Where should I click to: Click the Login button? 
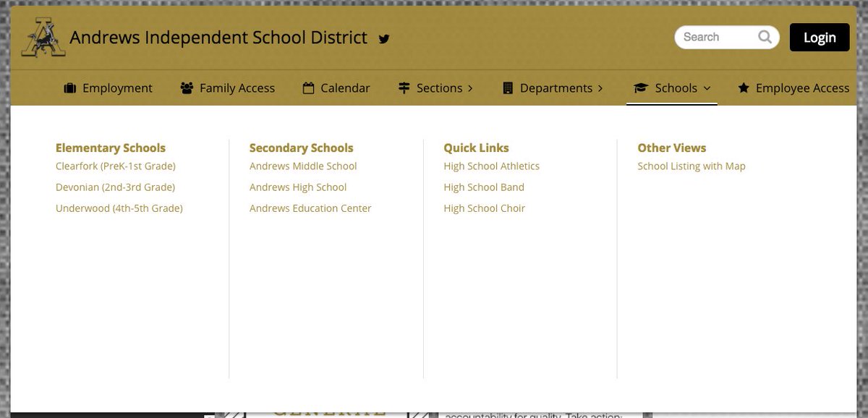[x=820, y=36]
